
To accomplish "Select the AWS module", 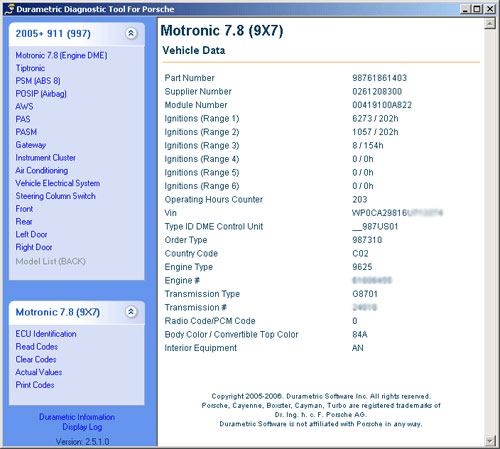I will pos(24,106).
